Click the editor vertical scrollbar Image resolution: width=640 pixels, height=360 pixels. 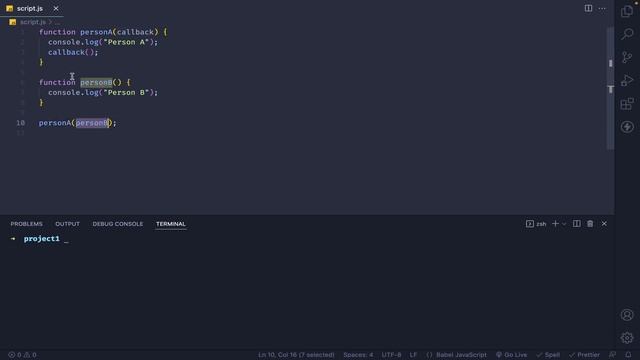click(610, 88)
